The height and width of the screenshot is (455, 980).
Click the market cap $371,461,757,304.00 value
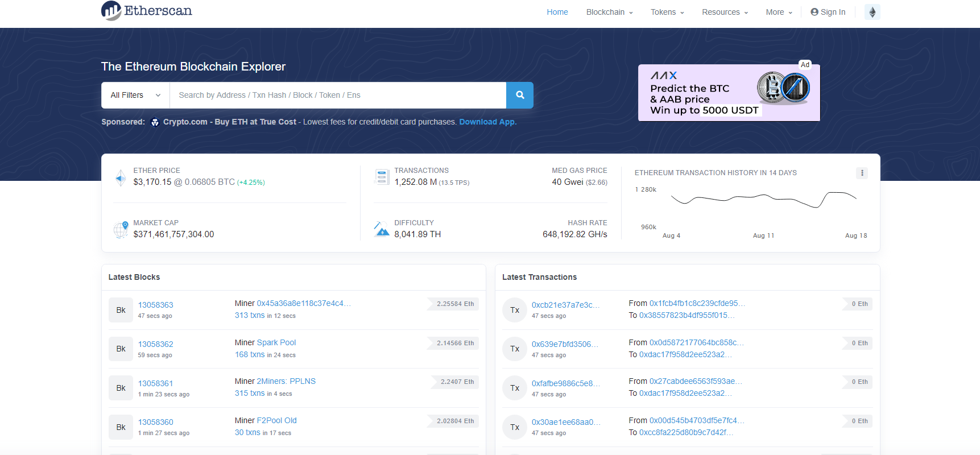click(173, 234)
